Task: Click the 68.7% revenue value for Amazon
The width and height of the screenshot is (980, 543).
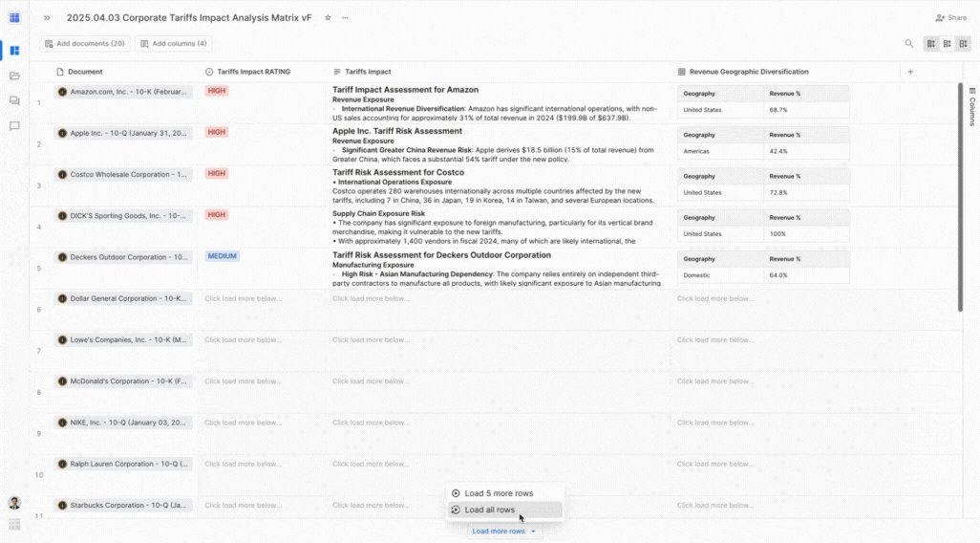Action: 778,110
